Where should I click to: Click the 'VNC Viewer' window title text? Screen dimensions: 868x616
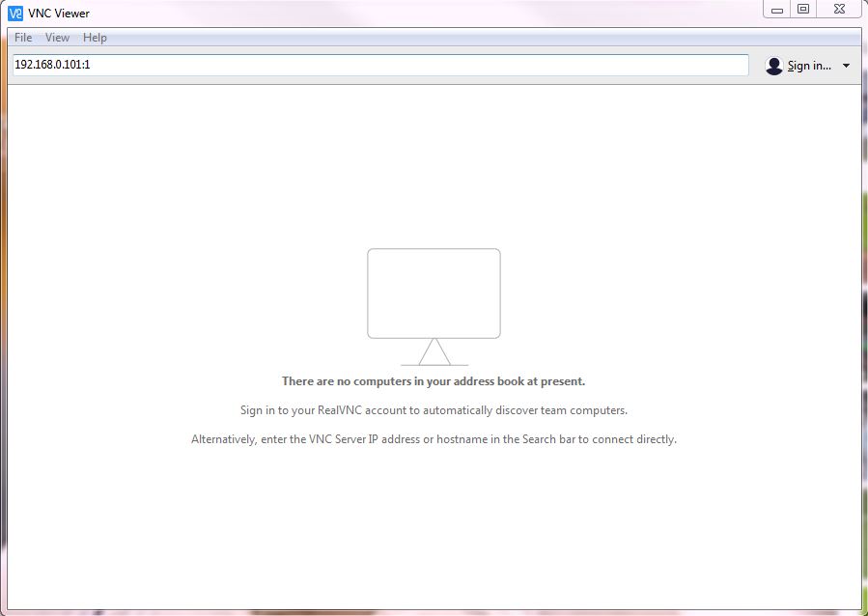point(59,14)
